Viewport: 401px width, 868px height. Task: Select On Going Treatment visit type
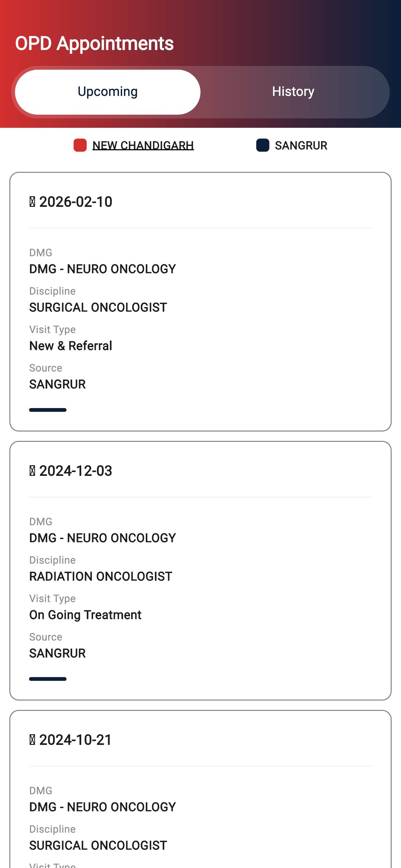coord(85,615)
